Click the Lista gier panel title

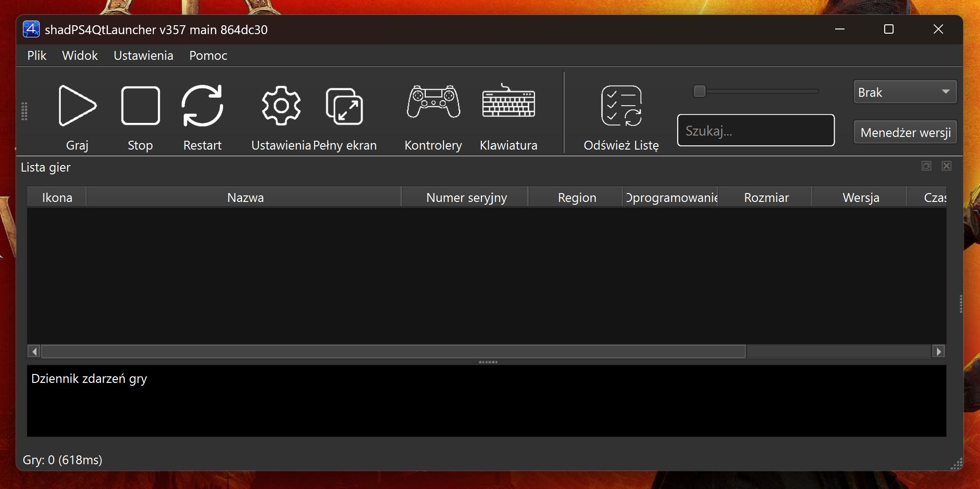45,167
